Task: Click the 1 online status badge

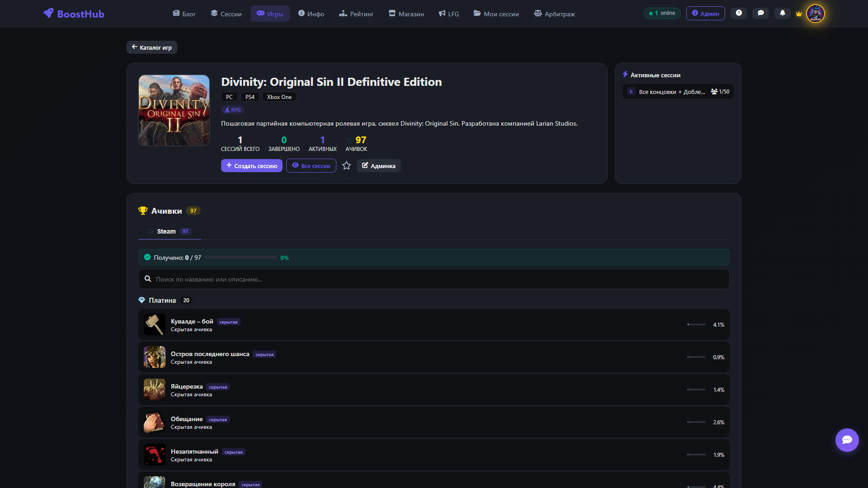Action: coord(662,13)
